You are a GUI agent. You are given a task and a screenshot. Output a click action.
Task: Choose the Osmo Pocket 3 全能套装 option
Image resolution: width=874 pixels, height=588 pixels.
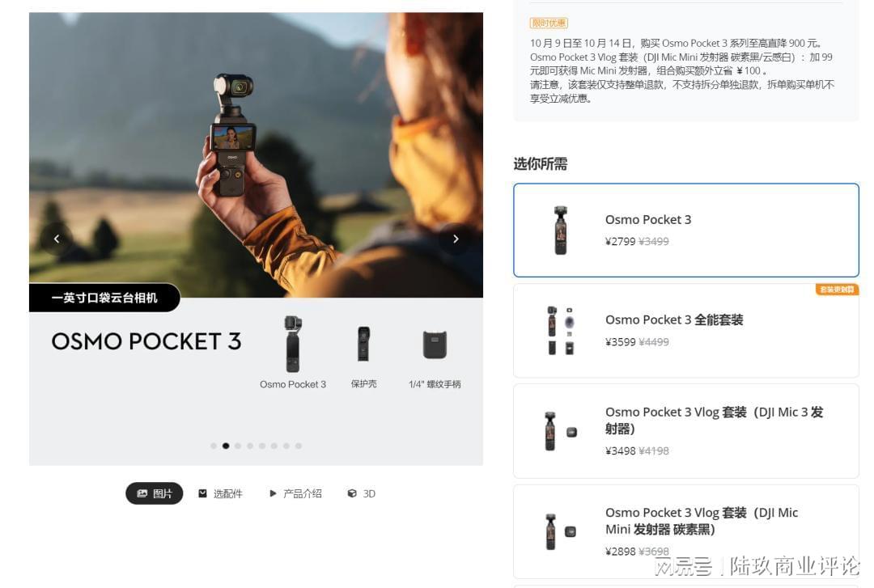(686, 331)
